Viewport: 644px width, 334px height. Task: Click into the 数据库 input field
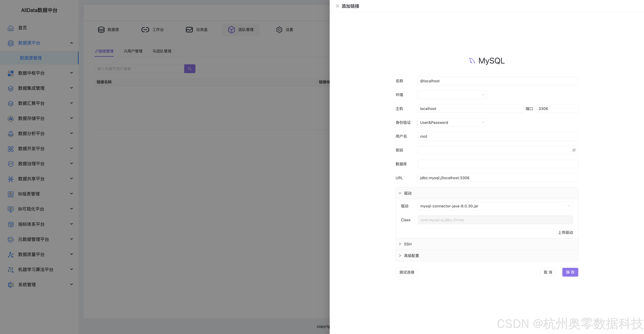pos(498,164)
